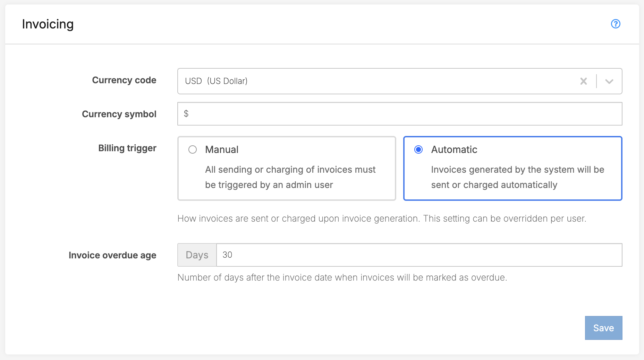Focus the Invoice overdue age field
The height and width of the screenshot is (360, 644).
[419, 255]
